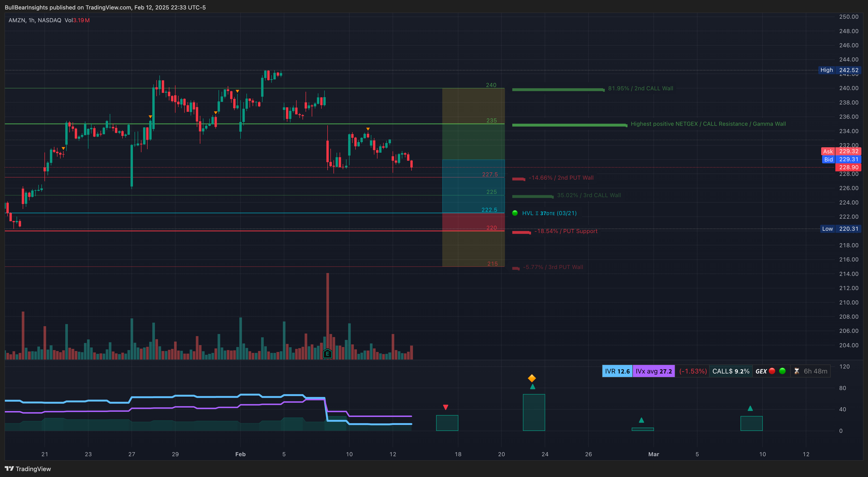Image resolution: width=868 pixels, height=477 pixels.
Task: Click the red PUT Support bar
Action: [x=522, y=232]
